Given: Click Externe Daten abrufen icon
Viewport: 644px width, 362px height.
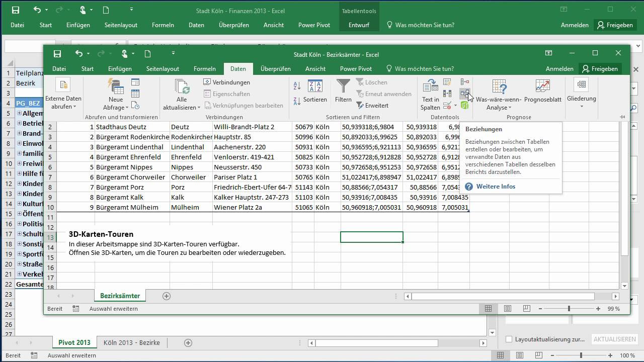Looking at the screenshot, I should [63, 85].
